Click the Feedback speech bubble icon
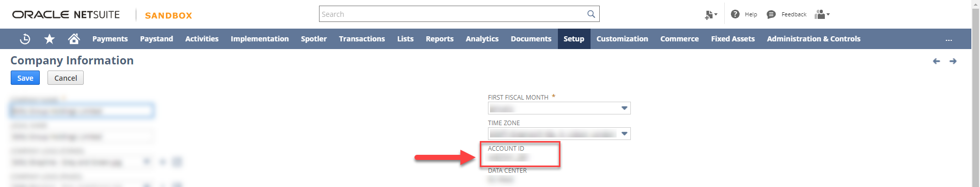The height and width of the screenshot is (187, 980). click(771, 14)
